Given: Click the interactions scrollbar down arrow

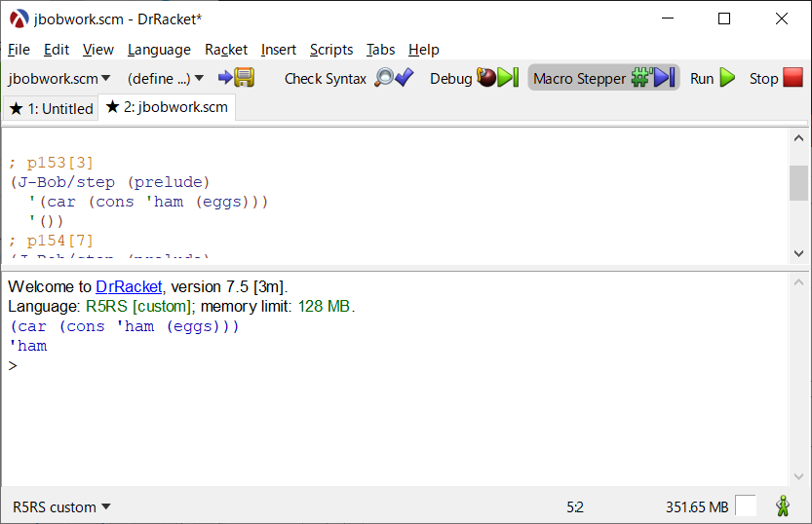Looking at the screenshot, I should point(798,476).
